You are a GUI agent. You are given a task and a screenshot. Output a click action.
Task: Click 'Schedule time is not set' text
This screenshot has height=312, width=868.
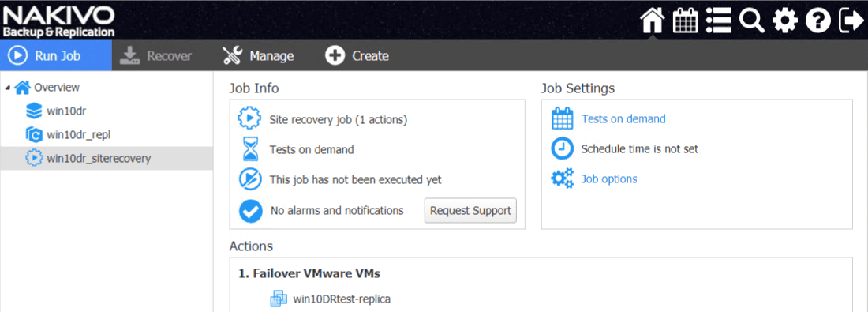click(x=640, y=148)
